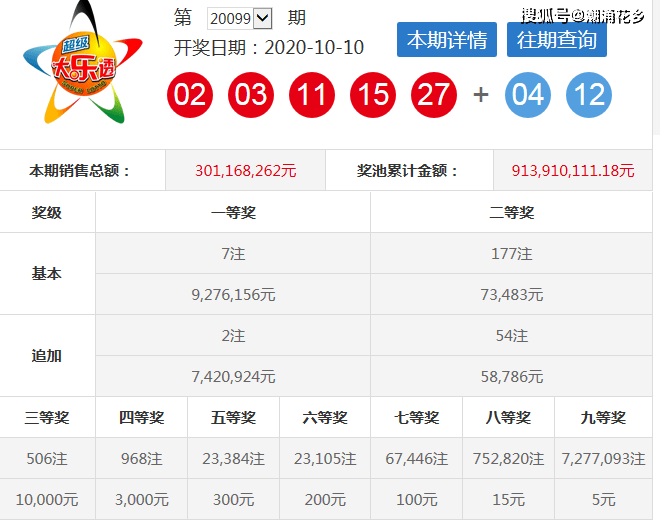Click the 2注 additional first prize count

tap(233, 336)
